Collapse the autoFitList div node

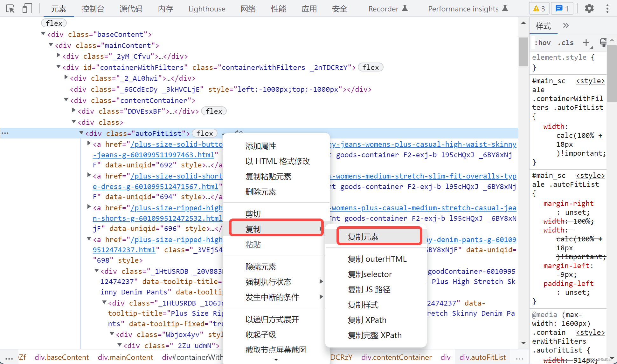click(x=81, y=133)
